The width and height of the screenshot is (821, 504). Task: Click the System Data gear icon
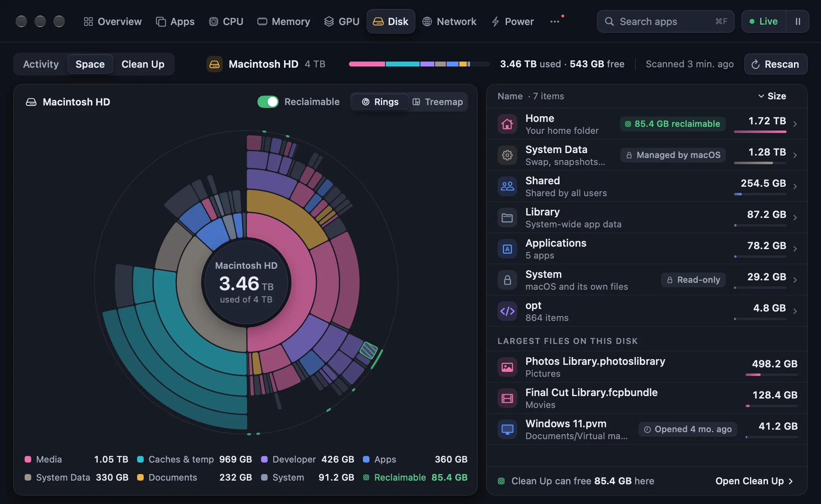(x=507, y=155)
